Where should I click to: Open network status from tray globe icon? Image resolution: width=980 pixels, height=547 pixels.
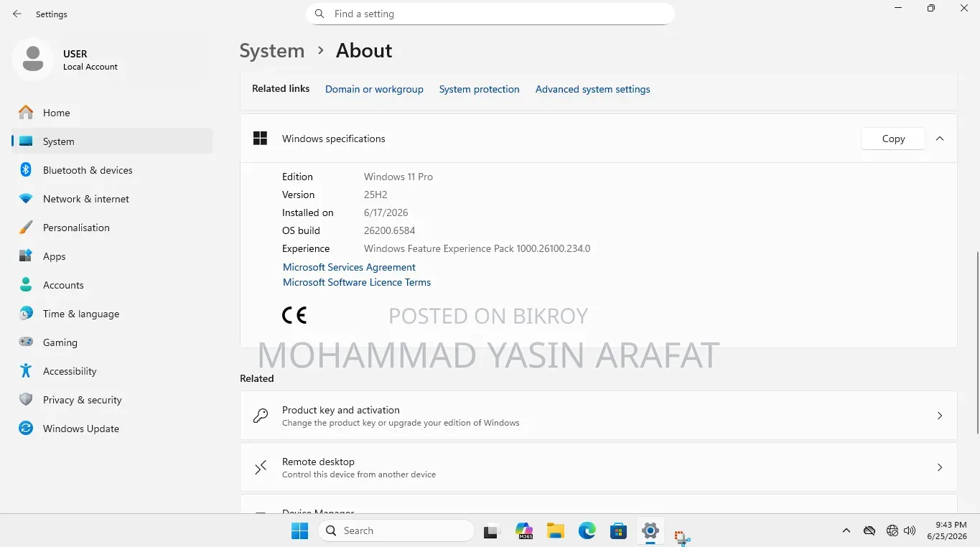pyautogui.click(x=892, y=531)
